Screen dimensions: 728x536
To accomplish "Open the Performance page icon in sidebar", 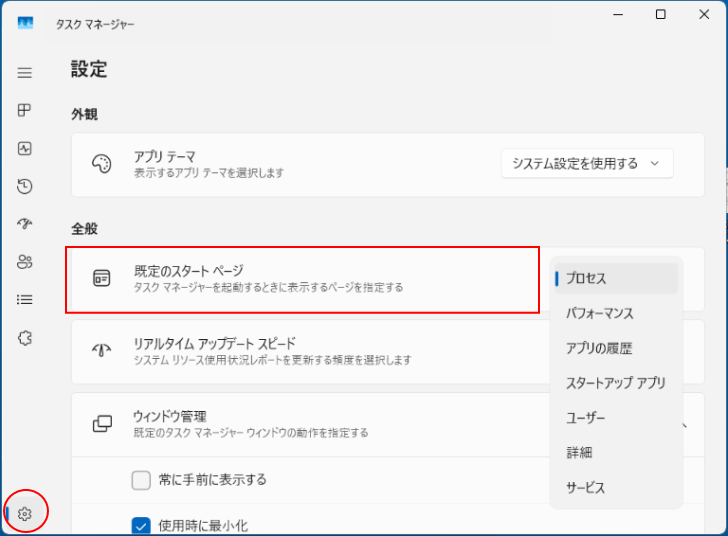I will (25, 149).
